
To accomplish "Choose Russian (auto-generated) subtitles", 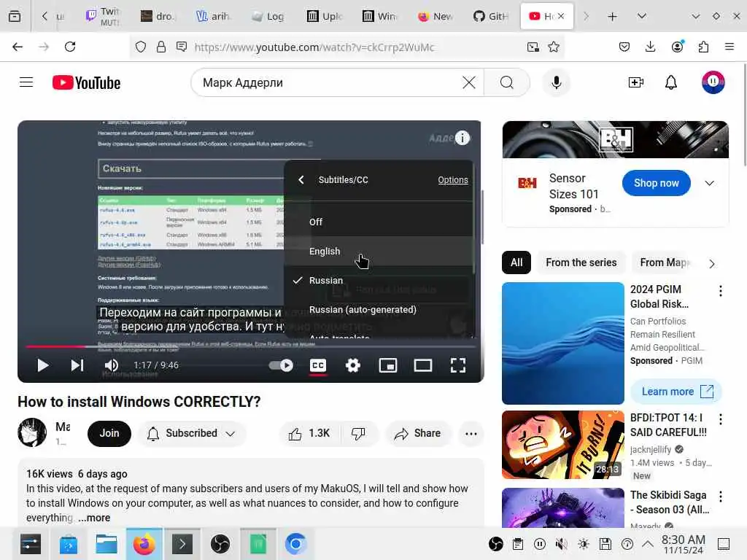I will (x=379, y=309).
